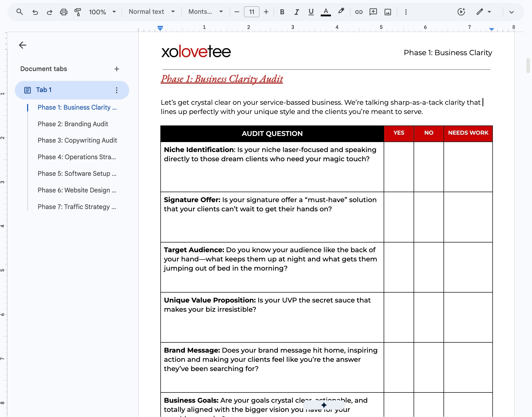Go to Phase 1: Business Clarity outline item

point(77,107)
